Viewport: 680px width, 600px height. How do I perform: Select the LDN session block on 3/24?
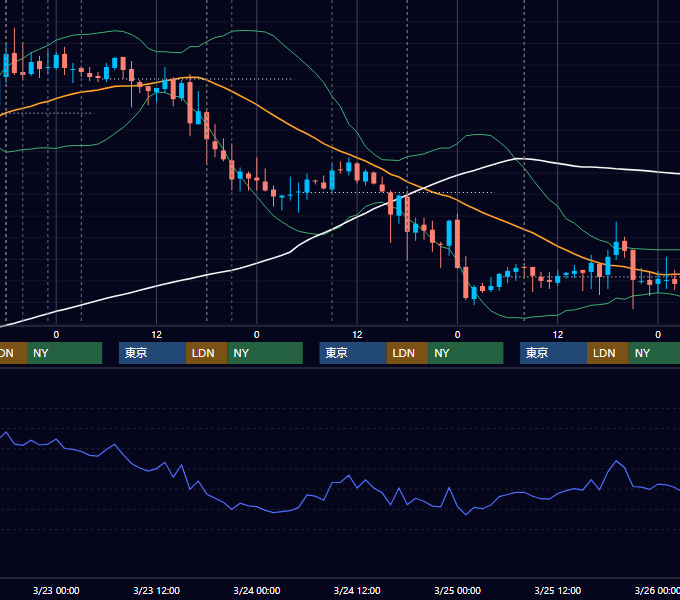(407, 353)
